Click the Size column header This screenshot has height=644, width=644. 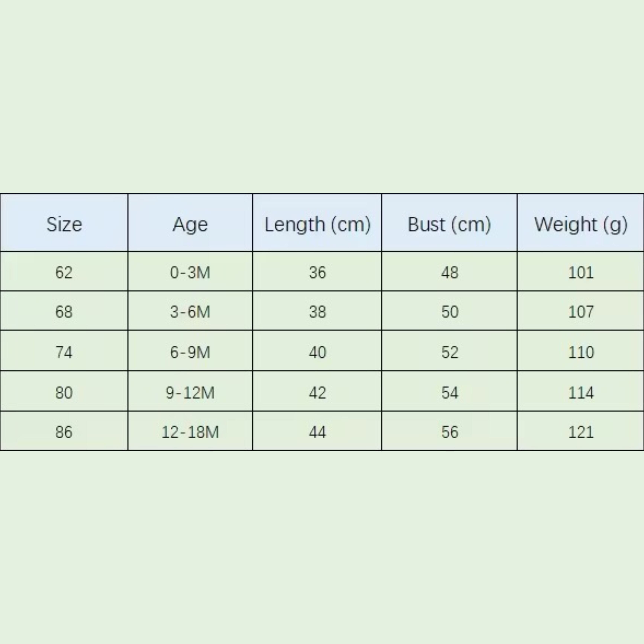tap(64, 224)
